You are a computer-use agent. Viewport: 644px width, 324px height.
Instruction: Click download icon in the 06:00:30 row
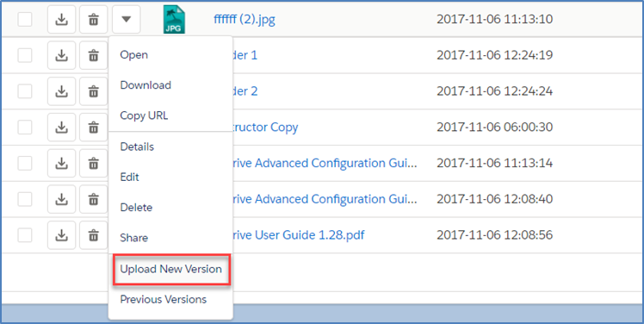pyautogui.click(x=62, y=127)
